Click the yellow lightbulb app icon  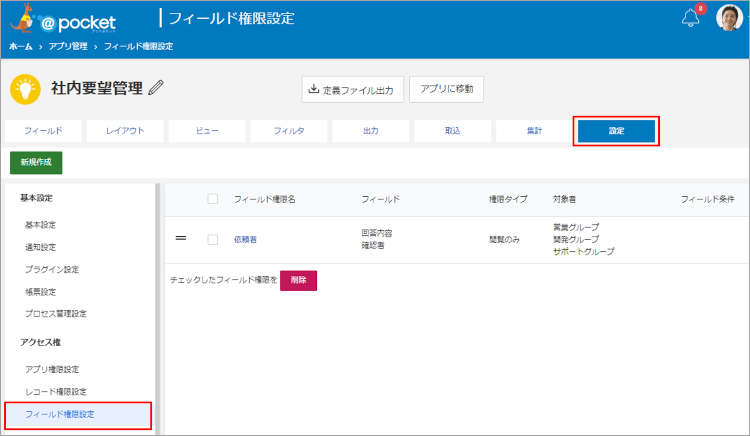25,89
